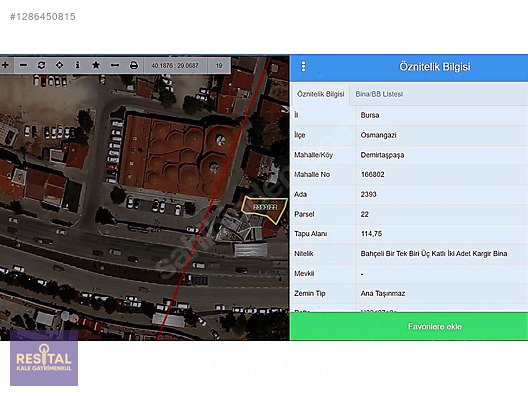This screenshot has width=528, height=396.
Task: Select the value Bursa
Action: 370,115
